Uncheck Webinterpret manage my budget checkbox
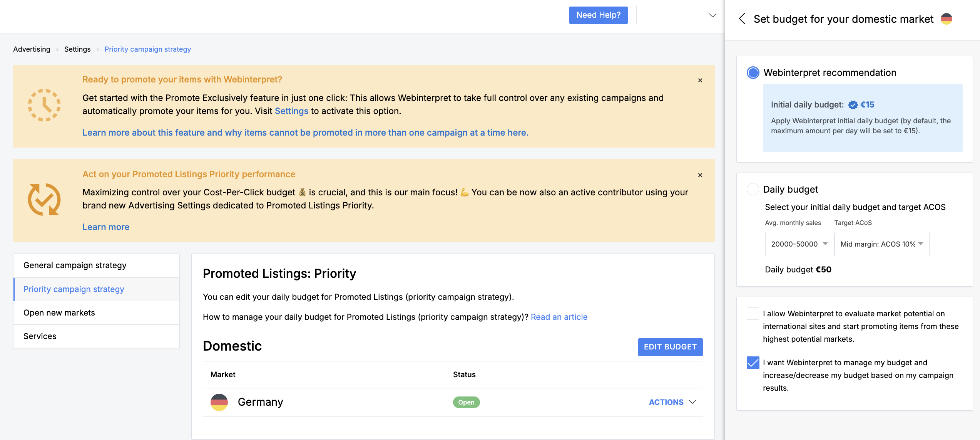This screenshot has height=440, width=980. point(753,363)
